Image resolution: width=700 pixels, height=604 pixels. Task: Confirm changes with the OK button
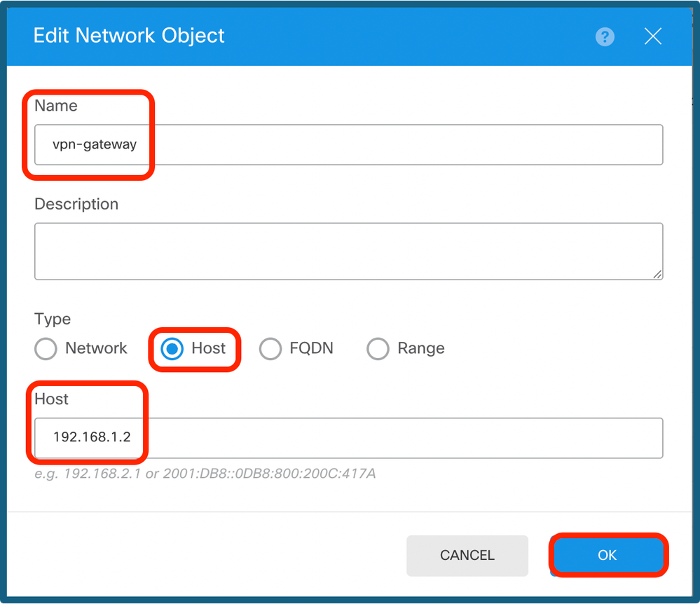607,555
